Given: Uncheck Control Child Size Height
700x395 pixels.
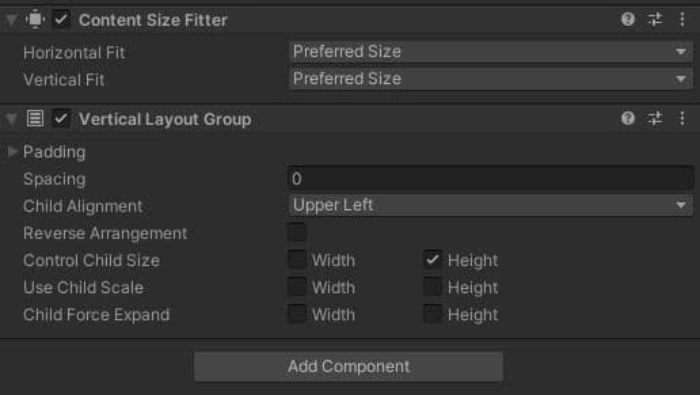Looking at the screenshot, I should click(432, 260).
